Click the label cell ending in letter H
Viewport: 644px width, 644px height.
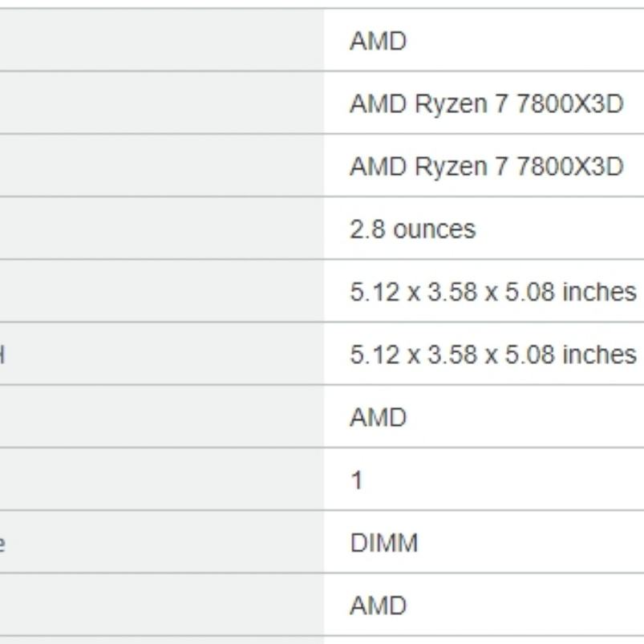point(160,354)
